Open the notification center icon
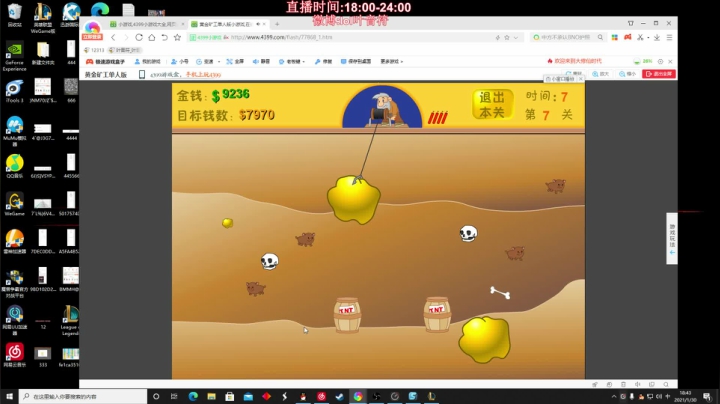Screen dimensions: 720x404 click(x=707, y=397)
